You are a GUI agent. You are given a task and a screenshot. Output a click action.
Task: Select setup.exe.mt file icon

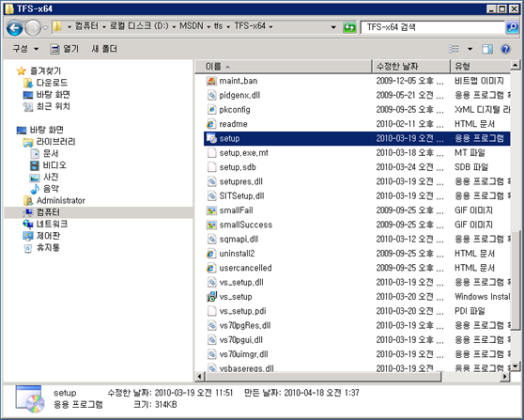pyautogui.click(x=211, y=153)
